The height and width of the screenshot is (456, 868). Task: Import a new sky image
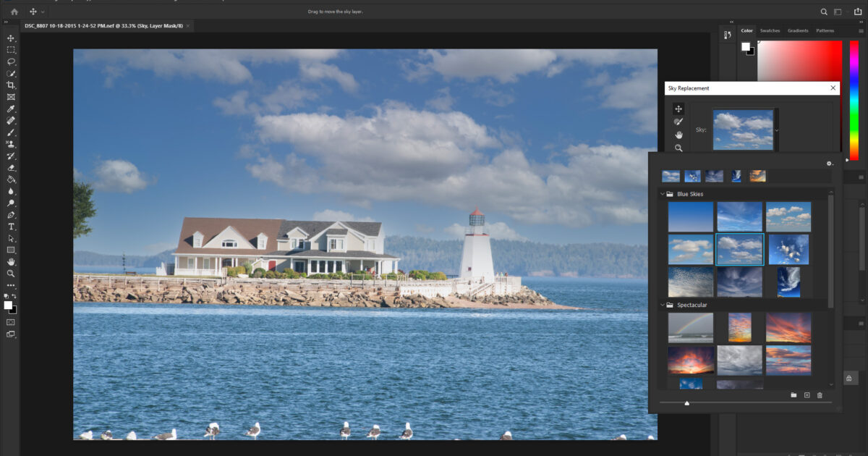(x=807, y=394)
